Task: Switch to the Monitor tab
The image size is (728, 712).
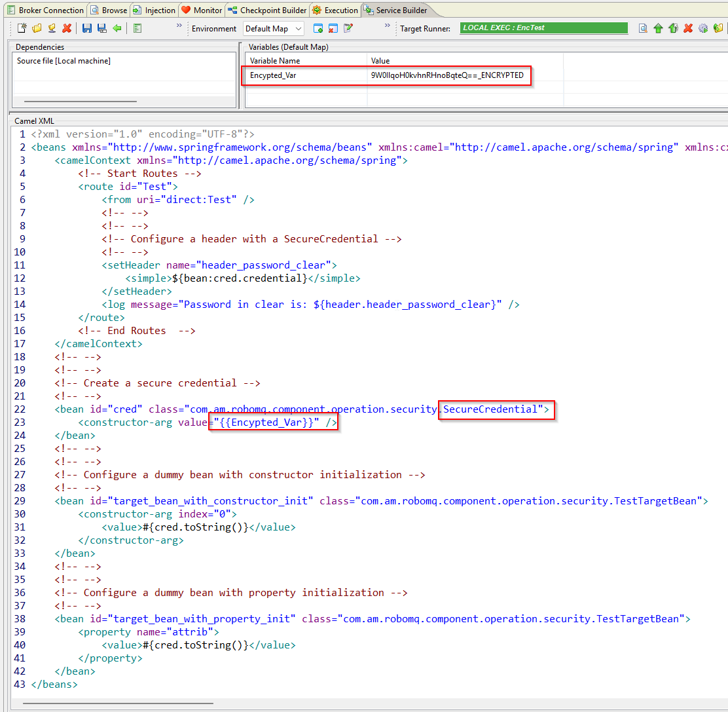Action: click(202, 10)
